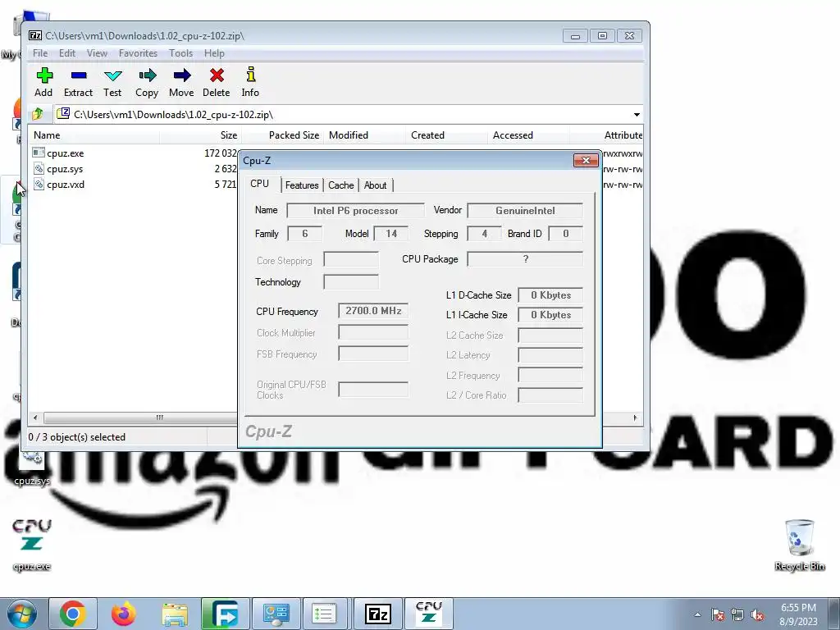Click the status bar 0 / 3 object(s) selected
Image resolution: width=840 pixels, height=630 pixels.
(76, 437)
